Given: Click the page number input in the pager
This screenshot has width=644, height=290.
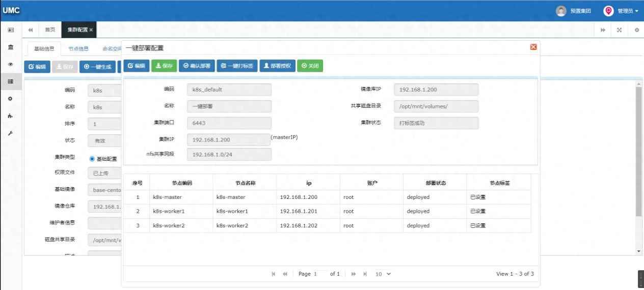Looking at the screenshot, I should point(320,274).
